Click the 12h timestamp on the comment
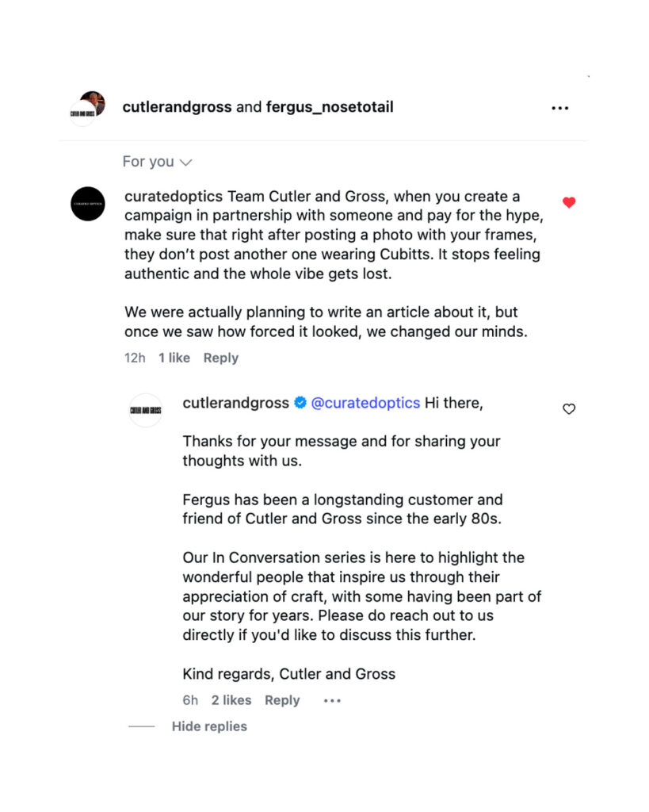 [135, 358]
